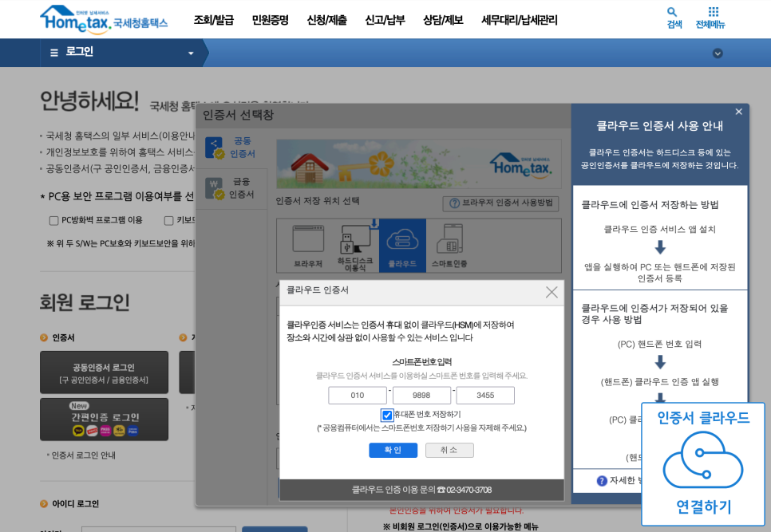Confirm with the 확인 button
Image resolution: width=771 pixels, height=532 pixels.
(393, 450)
